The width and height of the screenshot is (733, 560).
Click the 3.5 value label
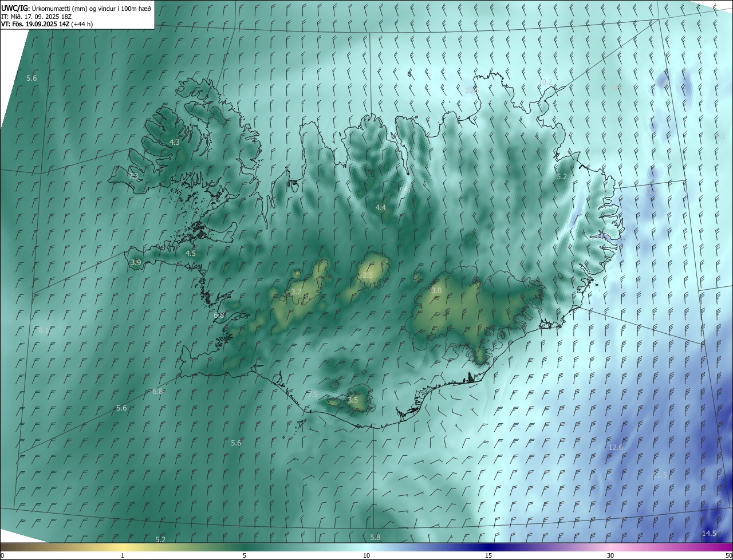coord(353,400)
